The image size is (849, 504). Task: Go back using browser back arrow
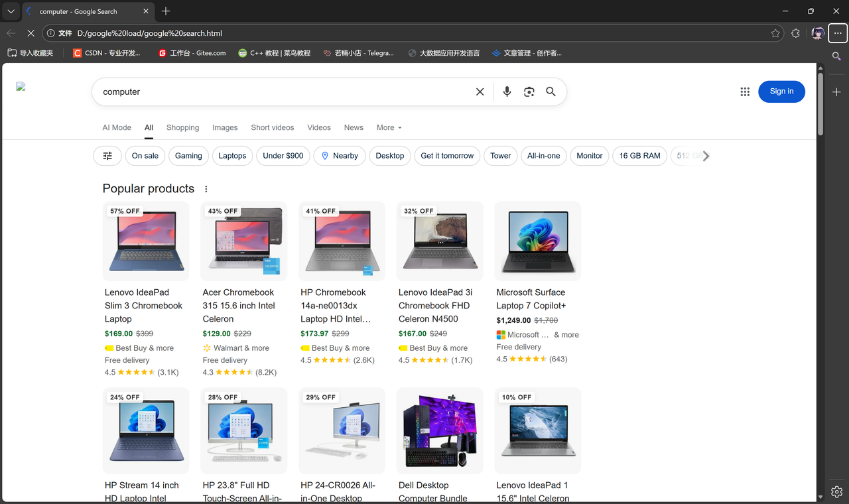[11, 33]
